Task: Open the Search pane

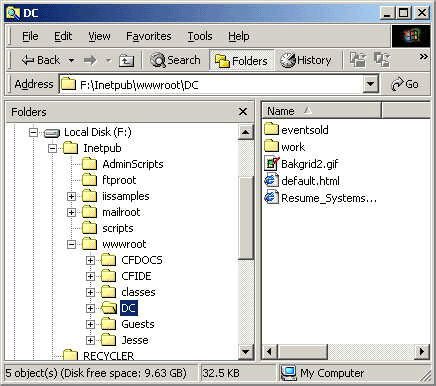Action: pyautogui.click(x=175, y=61)
